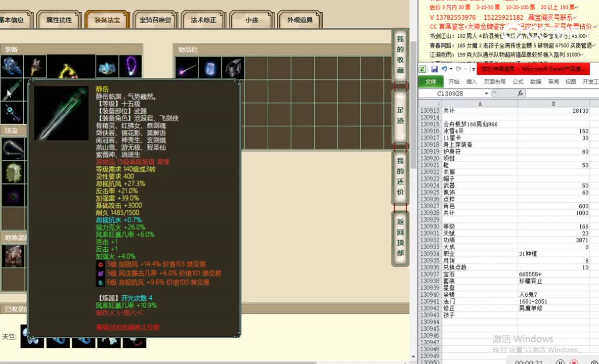Click the cell reading 人6鬼7

pyautogui.click(x=553, y=295)
